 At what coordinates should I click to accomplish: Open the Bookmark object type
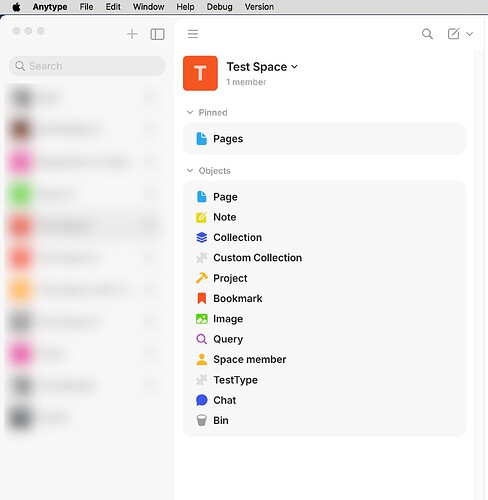click(x=324, y=298)
